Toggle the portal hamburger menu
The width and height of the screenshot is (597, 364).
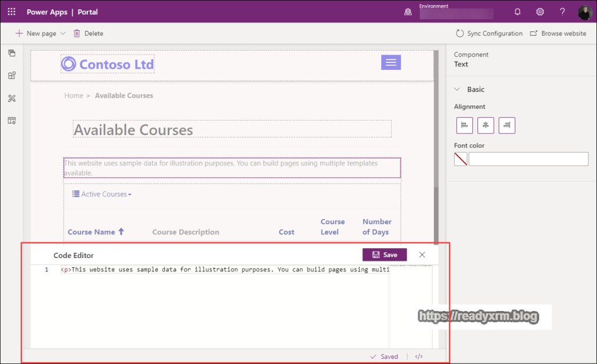(391, 62)
